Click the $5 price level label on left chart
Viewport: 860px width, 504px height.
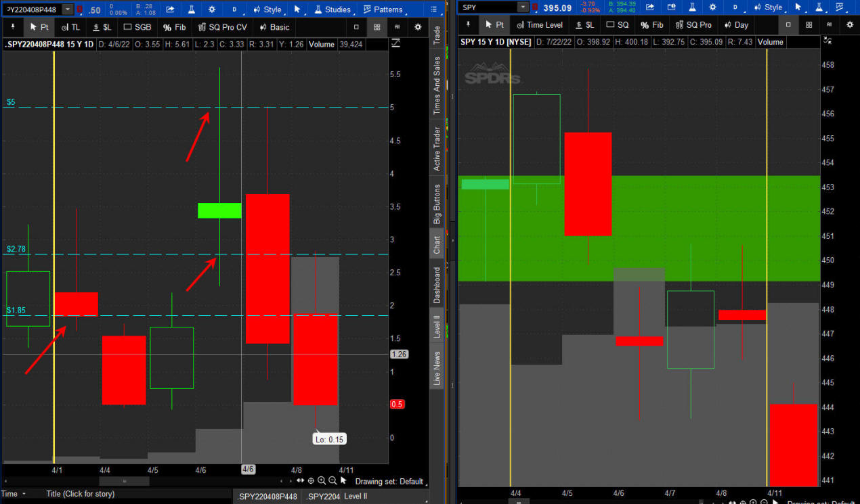[11, 102]
